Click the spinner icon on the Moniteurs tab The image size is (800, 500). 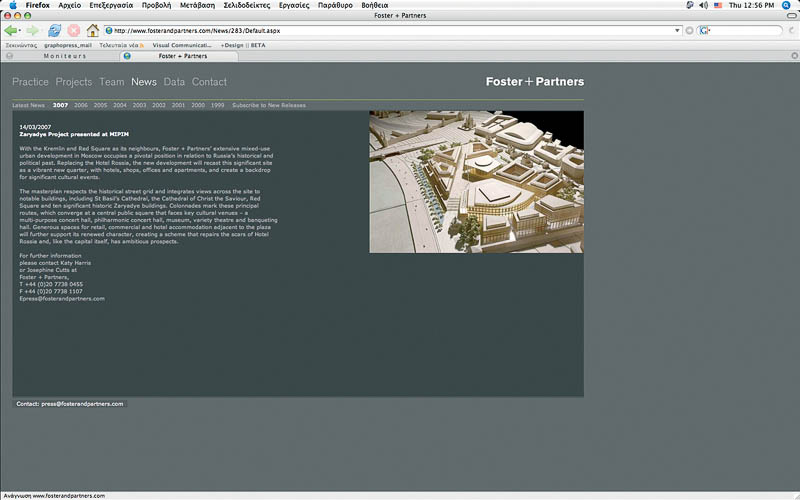[10, 56]
